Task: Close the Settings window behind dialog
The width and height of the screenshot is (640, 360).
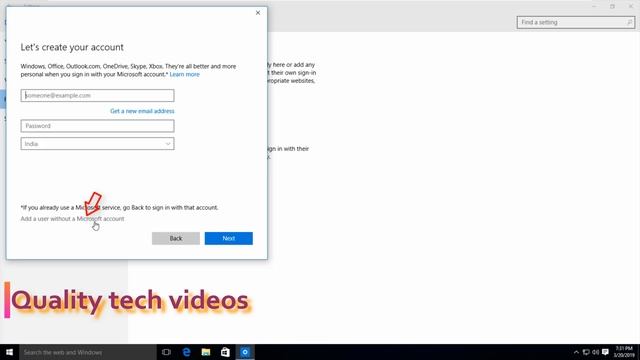Action: click(631, 7)
